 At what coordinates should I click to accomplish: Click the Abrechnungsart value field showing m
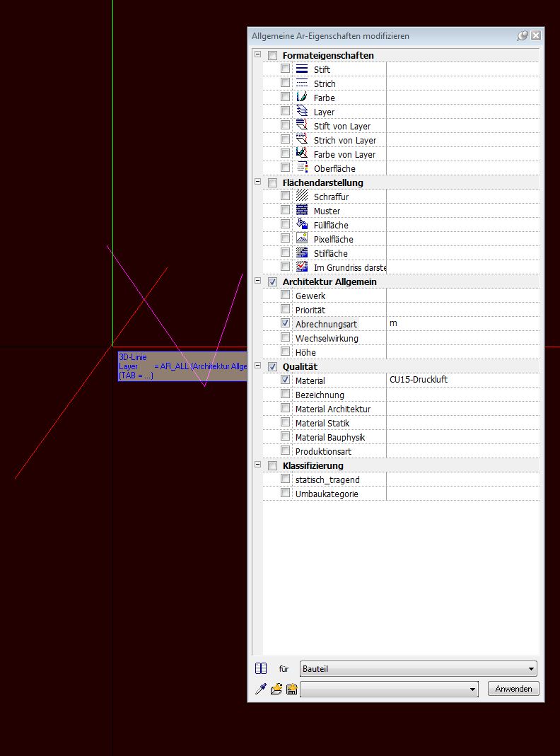coord(462,323)
